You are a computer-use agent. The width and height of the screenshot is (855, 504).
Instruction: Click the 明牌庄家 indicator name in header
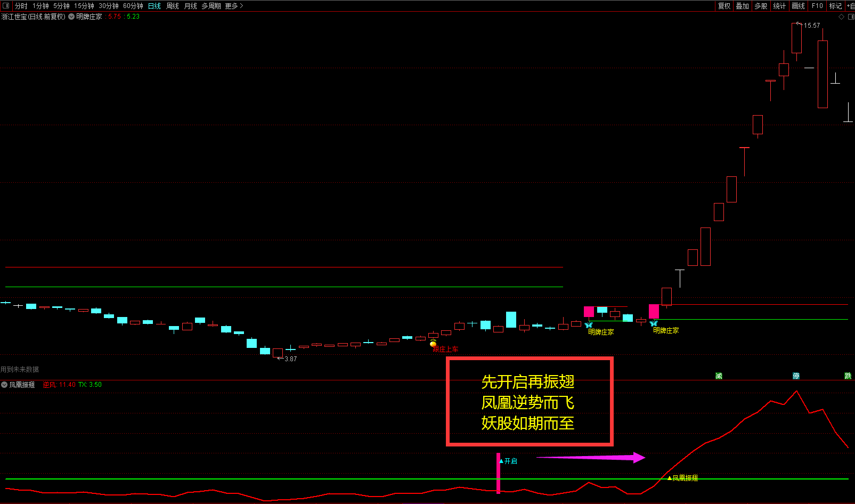click(x=89, y=17)
